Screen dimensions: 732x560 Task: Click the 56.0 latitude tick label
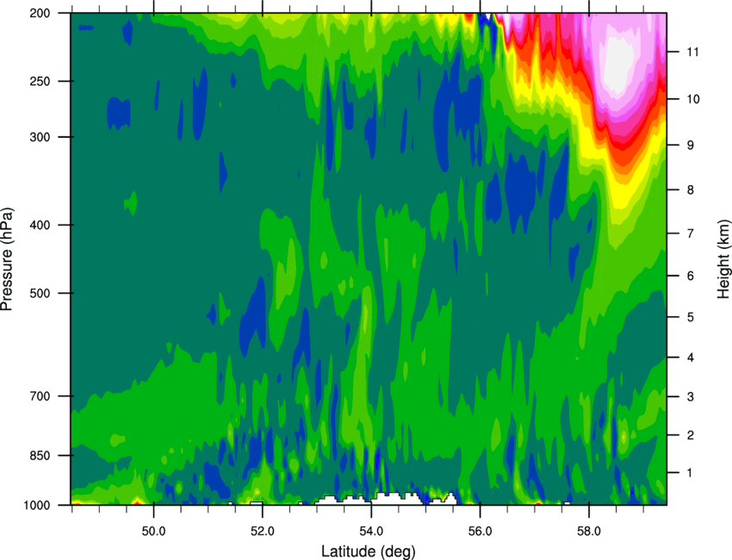pyautogui.click(x=481, y=532)
